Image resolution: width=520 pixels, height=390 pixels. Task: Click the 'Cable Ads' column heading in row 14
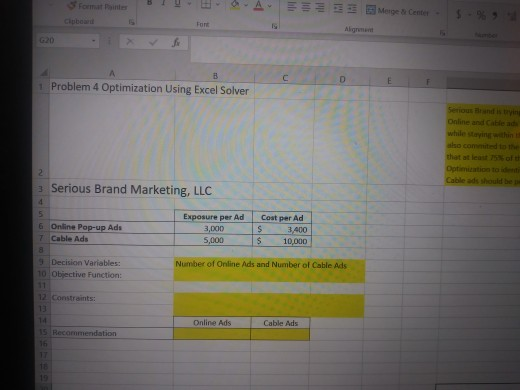pyautogui.click(x=280, y=323)
